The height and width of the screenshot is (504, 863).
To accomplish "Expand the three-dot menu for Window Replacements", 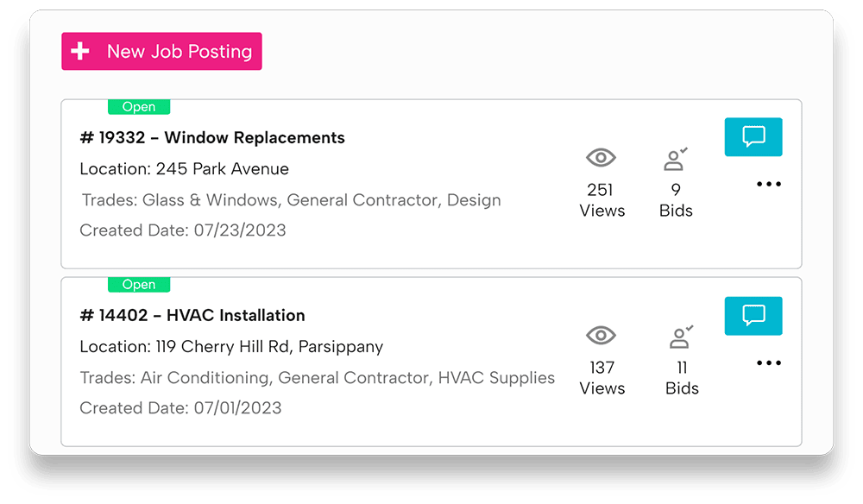I will [768, 185].
